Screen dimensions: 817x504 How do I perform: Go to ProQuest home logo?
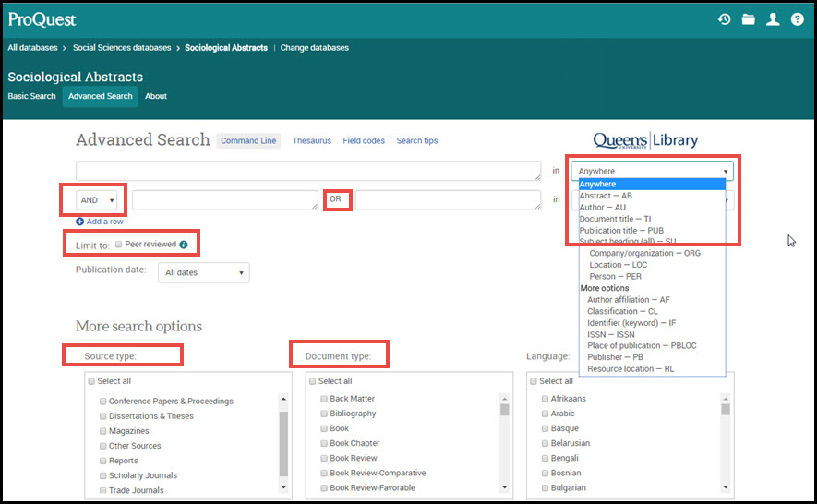point(42,19)
